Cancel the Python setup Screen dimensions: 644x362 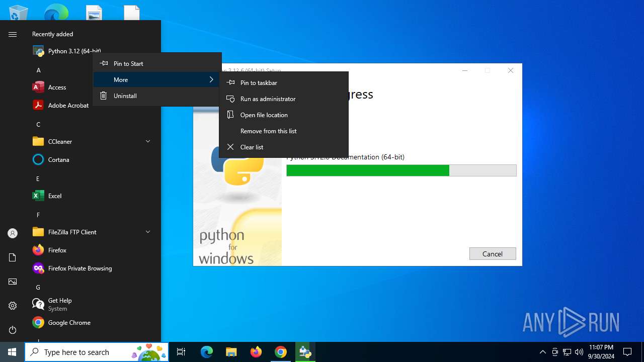pyautogui.click(x=493, y=254)
